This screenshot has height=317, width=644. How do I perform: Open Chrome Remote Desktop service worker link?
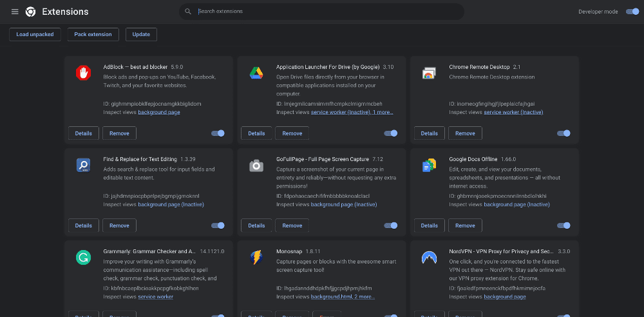click(513, 112)
